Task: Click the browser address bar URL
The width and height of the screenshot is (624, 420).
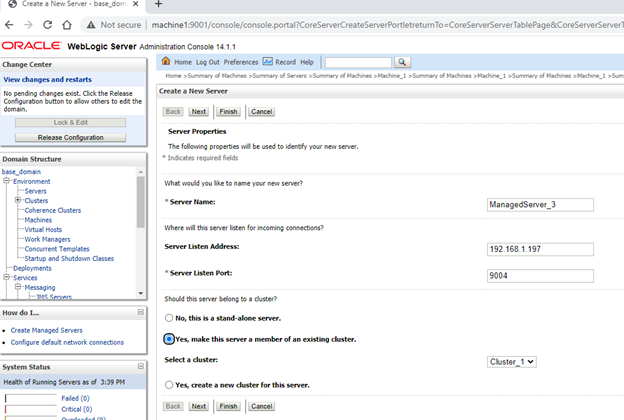Action: (x=388, y=25)
